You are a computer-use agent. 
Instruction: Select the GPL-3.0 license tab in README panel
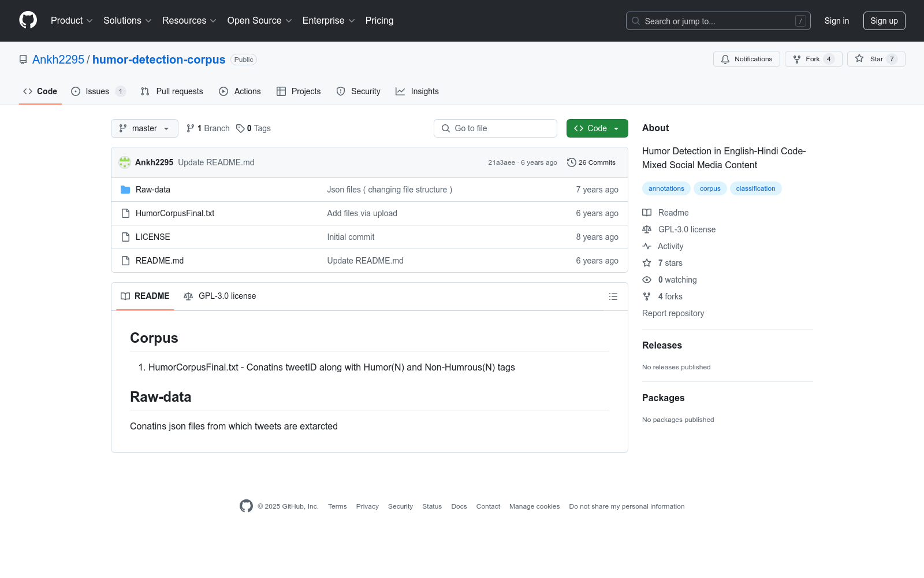coord(220,296)
